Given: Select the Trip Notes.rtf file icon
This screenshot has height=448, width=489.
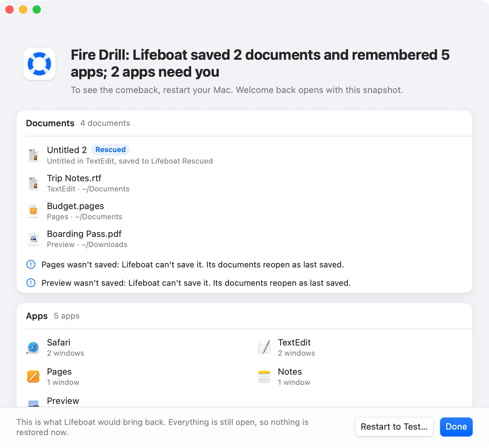Looking at the screenshot, I should (x=33, y=183).
